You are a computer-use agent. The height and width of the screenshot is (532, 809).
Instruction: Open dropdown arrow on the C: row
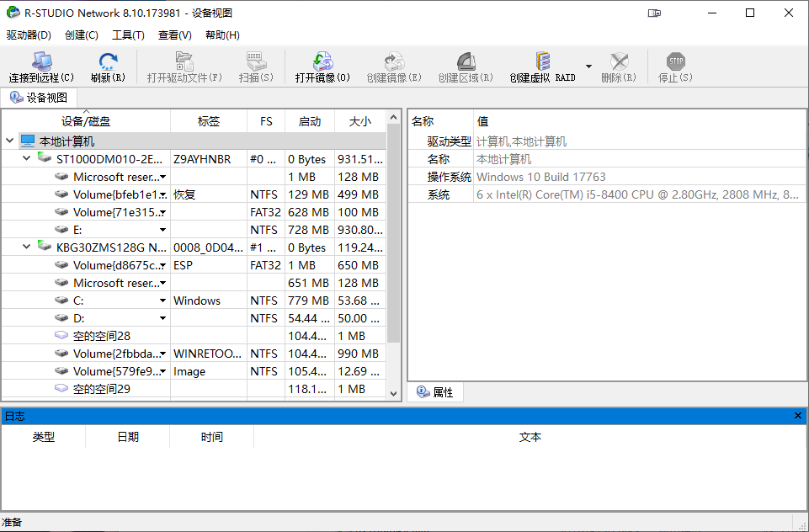coord(163,301)
